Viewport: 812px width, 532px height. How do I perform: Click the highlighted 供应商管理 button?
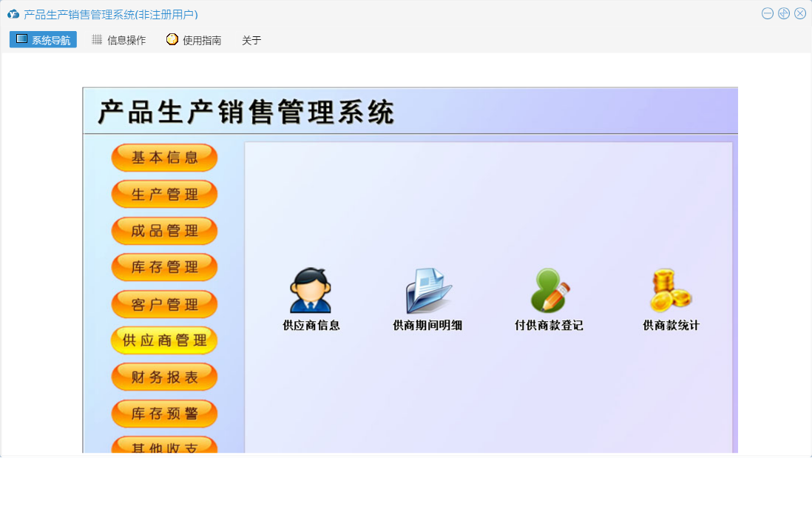(x=164, y=340)
